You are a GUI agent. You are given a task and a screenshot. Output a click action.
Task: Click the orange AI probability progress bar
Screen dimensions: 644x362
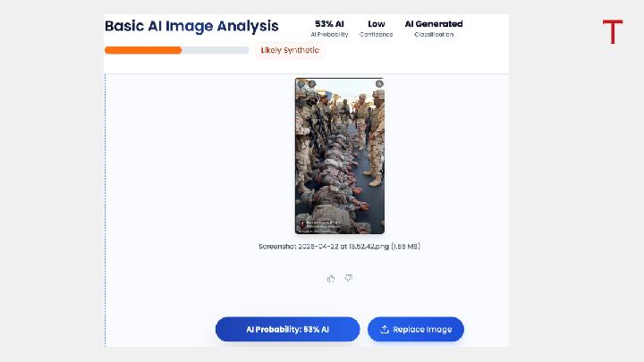pos(143,50)
